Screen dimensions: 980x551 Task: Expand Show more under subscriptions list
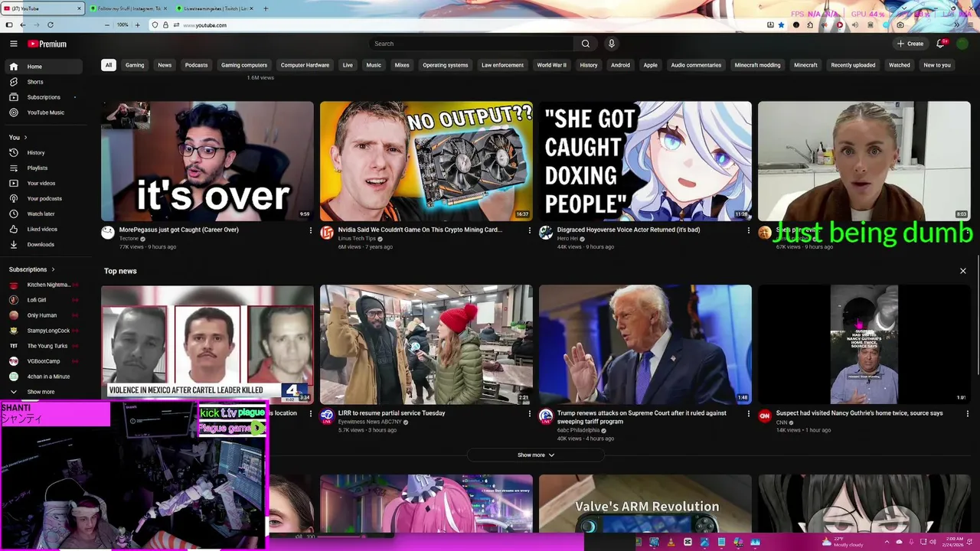pos(42,392)
